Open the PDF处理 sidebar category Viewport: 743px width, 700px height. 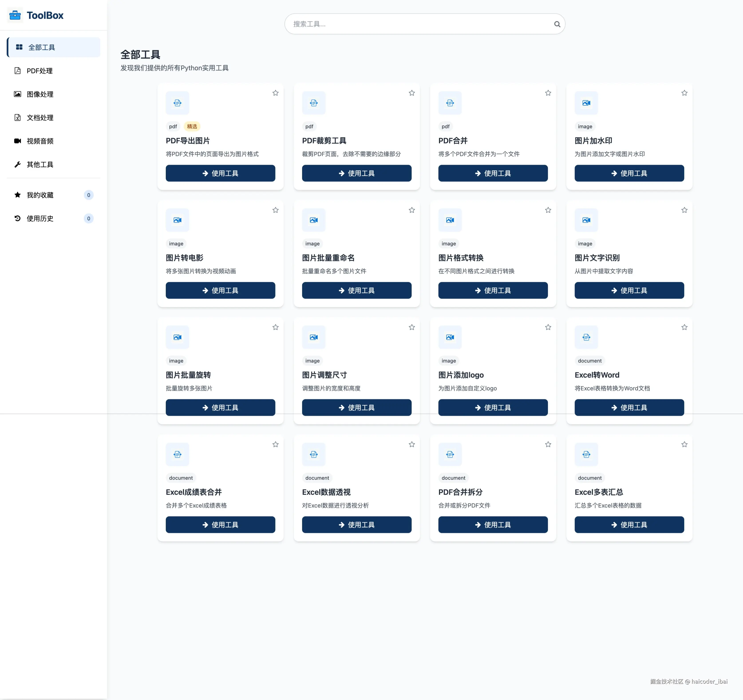pyautogui.click(x=39, y=71)
